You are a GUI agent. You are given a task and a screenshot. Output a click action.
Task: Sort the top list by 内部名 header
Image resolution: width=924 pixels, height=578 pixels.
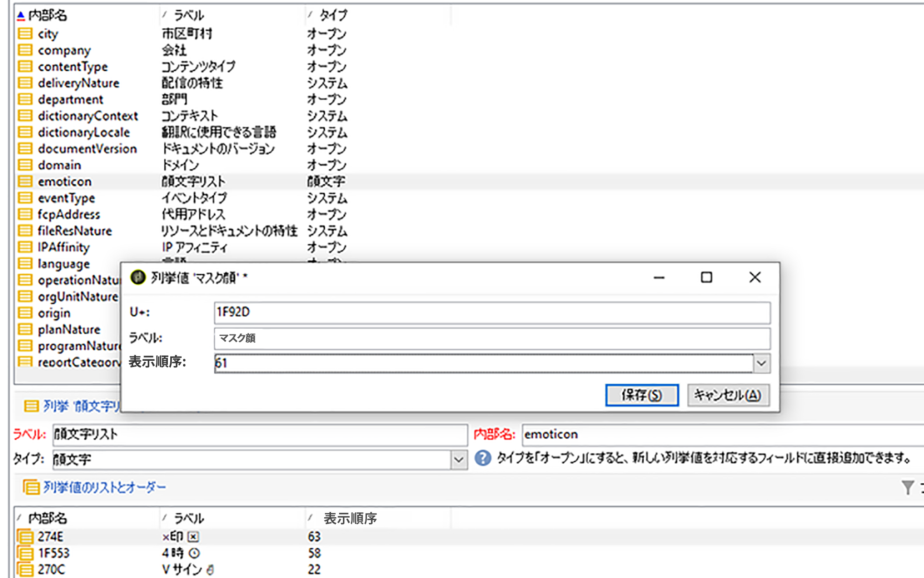point(47,15)
